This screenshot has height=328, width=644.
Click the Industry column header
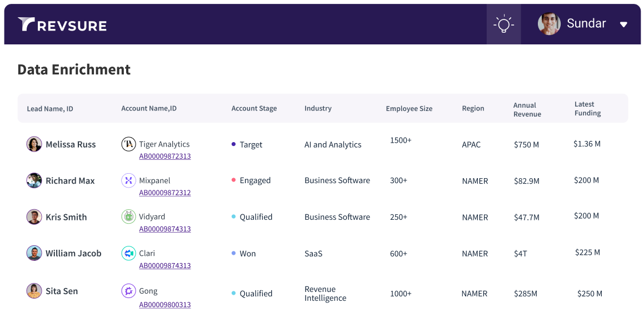(x=318, y=108)
